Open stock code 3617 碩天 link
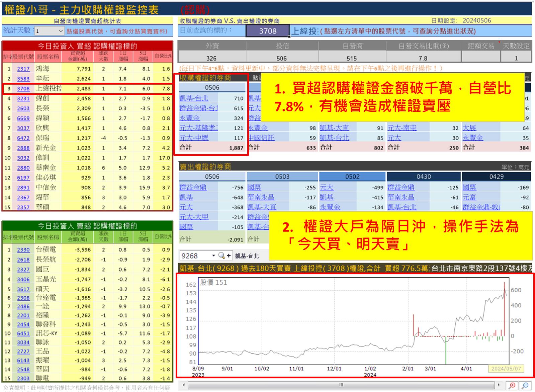The width and height of the screenshot is (535, 392). 23,289
